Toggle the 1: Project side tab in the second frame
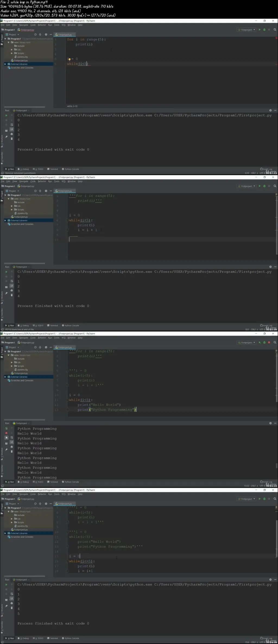The image size is (278, 644). [2, 196]
